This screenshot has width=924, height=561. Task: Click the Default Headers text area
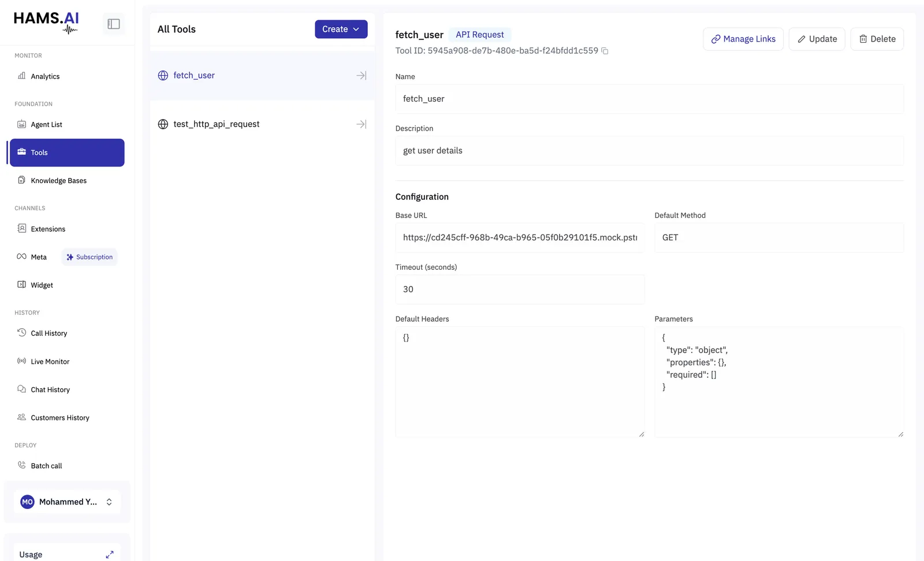[520, 382]
